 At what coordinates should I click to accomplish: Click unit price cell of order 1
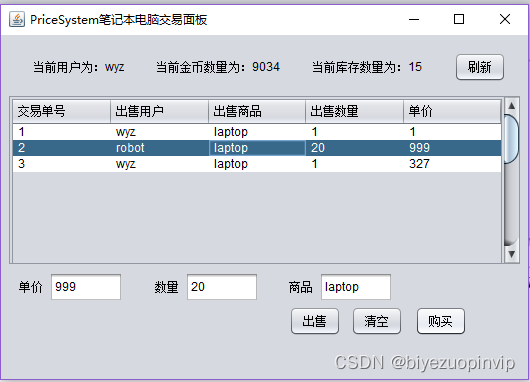point(452,132)
